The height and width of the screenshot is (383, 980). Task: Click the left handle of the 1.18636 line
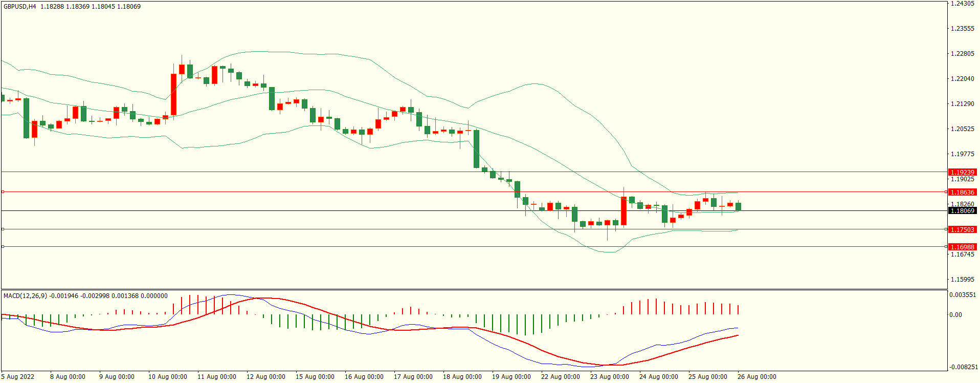(3, 192)
